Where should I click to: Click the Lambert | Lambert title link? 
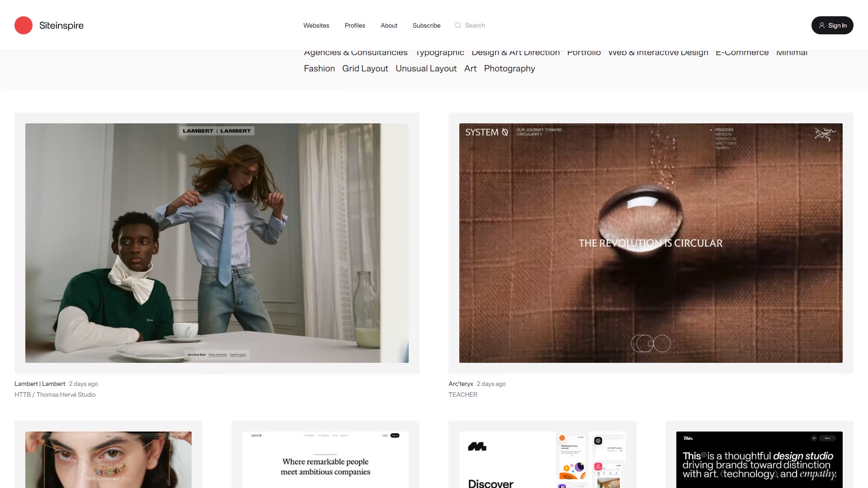pyautogui.click(x=40, y=384)
